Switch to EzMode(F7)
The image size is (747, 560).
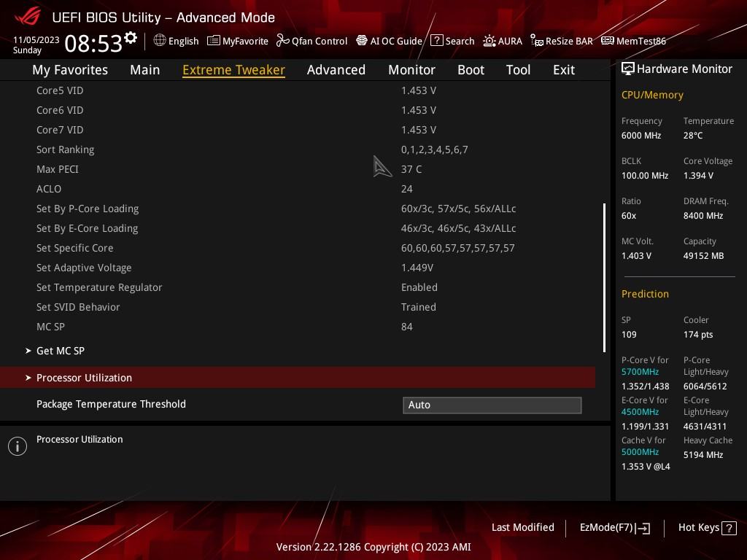pos(614,528)
